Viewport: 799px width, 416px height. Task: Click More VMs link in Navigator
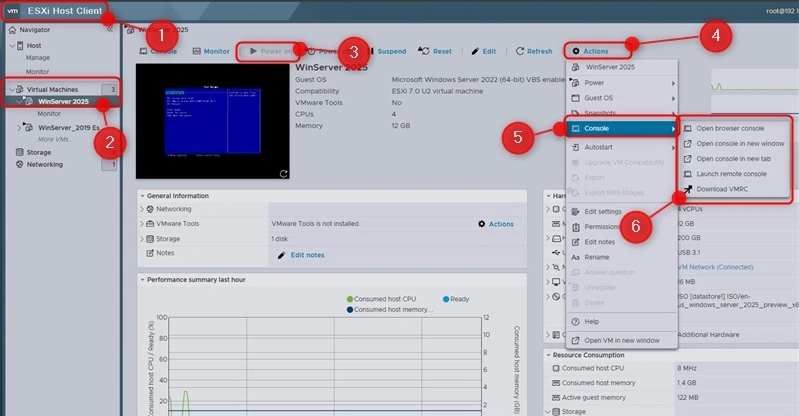pyautogui.click(x=54, y=139)
